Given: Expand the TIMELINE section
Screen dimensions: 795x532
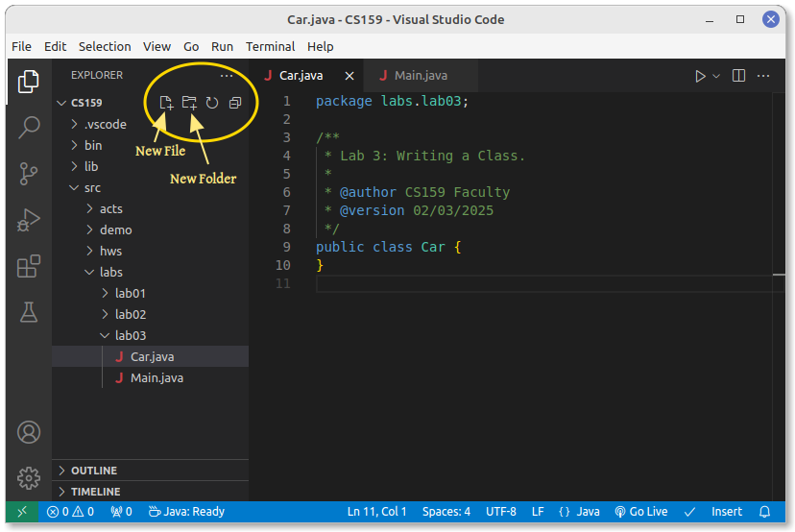Looking at the screenshot, I should [x=150, y=492].
